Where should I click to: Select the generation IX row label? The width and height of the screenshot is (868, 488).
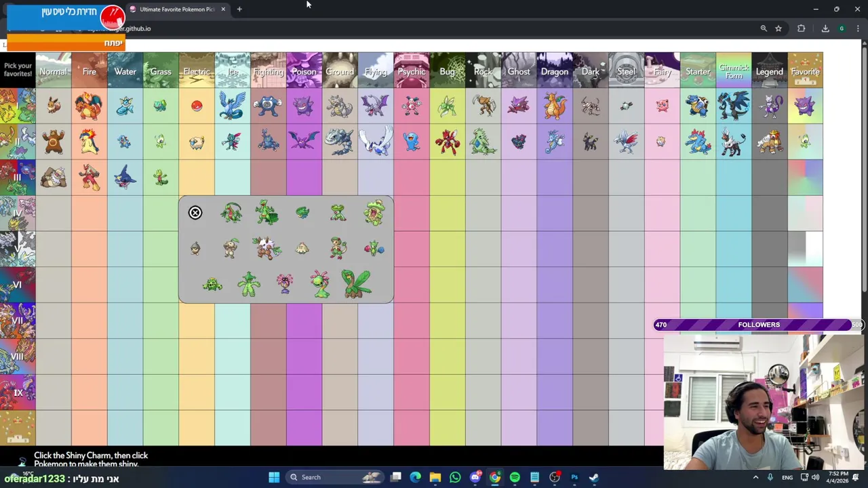coord(18,392)
